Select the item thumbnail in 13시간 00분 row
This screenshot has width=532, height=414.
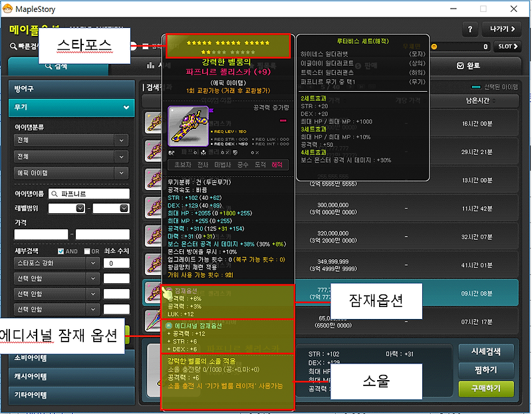(153, 179)
